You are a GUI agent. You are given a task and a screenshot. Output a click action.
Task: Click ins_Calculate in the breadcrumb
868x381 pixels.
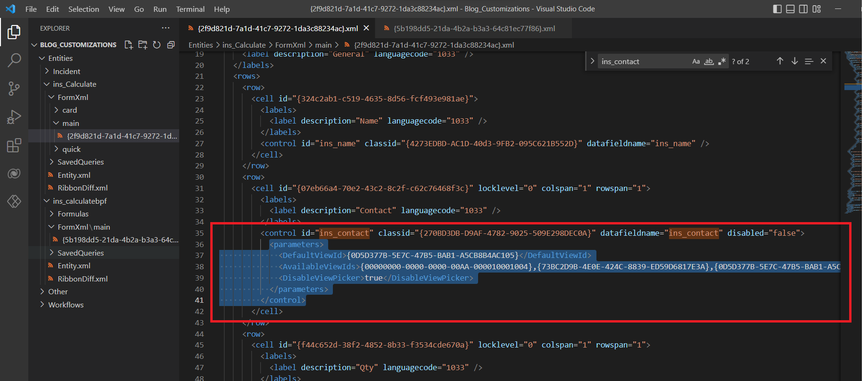click(244, 45)
